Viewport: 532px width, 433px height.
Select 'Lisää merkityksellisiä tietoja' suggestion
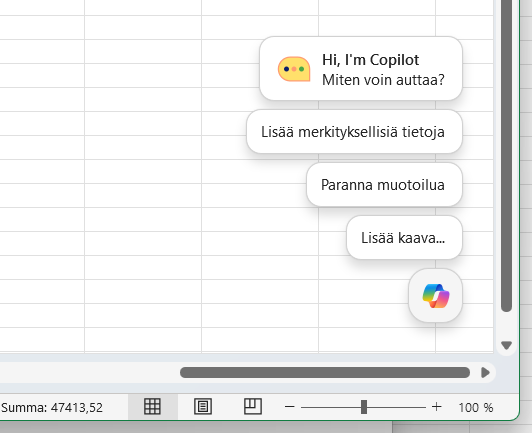click(x=355, y=132)
